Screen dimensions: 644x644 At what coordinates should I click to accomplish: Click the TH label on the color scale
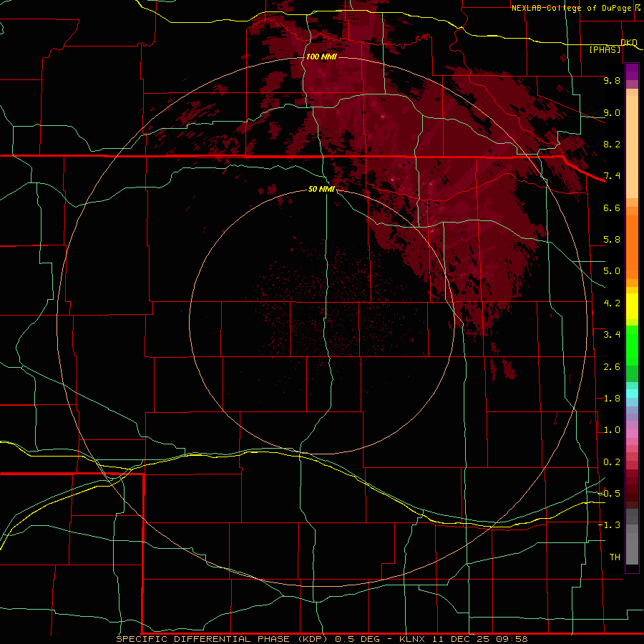pyautogui.click(x=615, y=557)
